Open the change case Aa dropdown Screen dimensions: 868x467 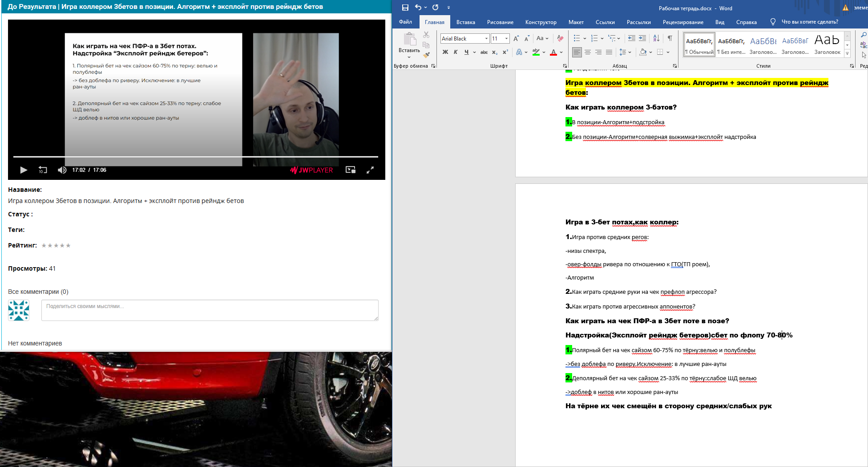542,39
